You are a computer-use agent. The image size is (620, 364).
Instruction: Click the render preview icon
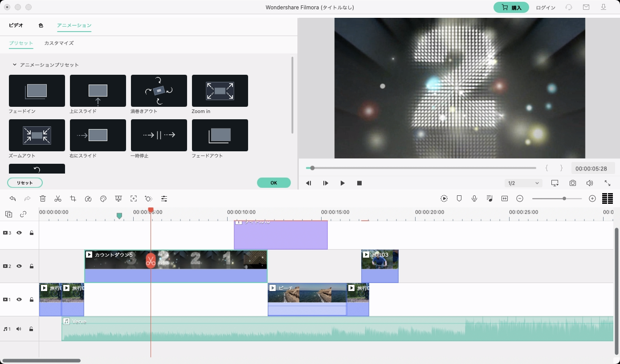[x=444, y=198]
